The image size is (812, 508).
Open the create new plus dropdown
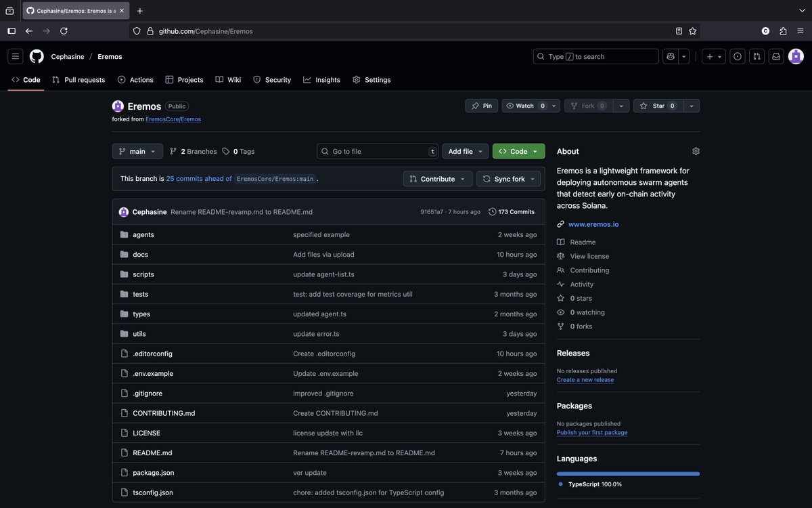[x=714, y=57]
